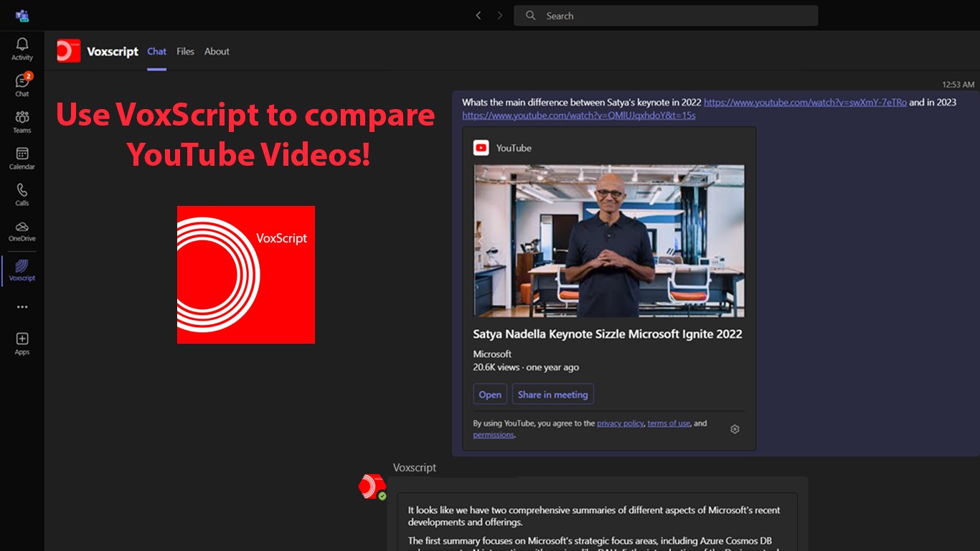This screenshot has height=551, width=980.
Task: Open the Apps store icon
Action: click(22, 343)
